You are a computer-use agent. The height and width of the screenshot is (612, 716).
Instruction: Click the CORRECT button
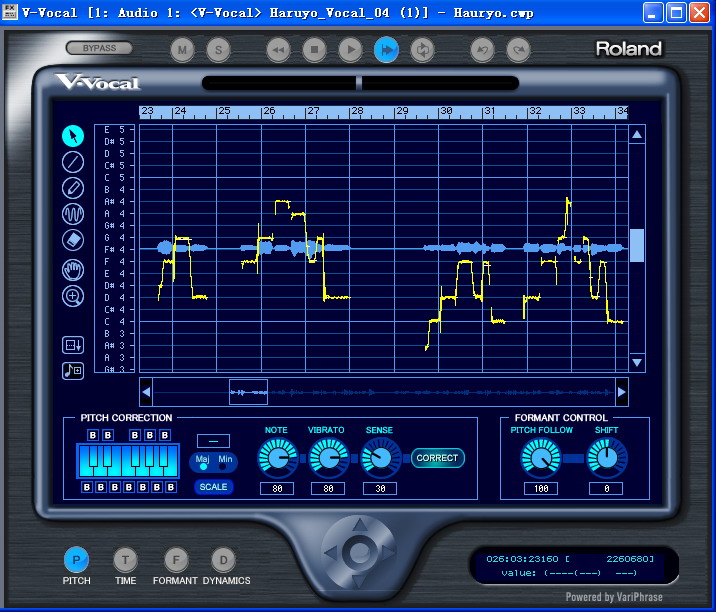click(437, 458)
